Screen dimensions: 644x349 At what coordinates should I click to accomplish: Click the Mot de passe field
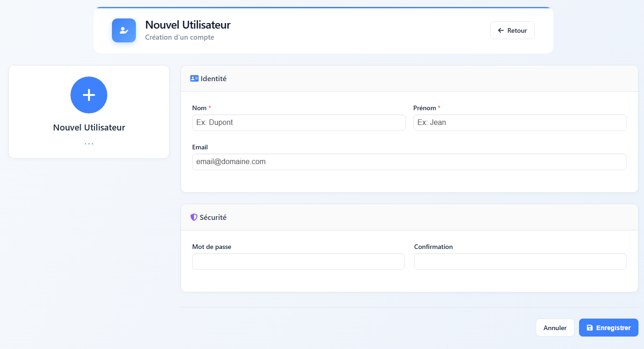(298, 261)
